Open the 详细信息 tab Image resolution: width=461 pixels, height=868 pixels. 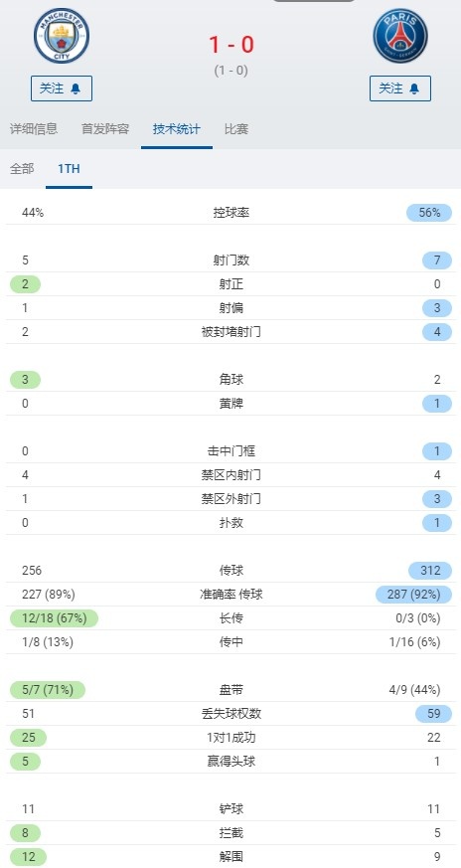coord(34,129)
